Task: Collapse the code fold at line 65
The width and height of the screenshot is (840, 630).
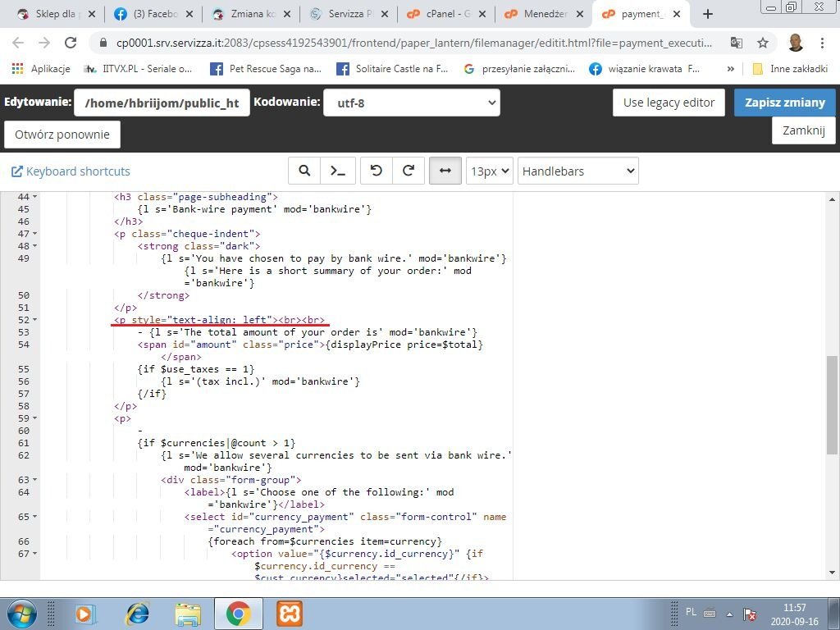Action: click(x=34, y=517)
